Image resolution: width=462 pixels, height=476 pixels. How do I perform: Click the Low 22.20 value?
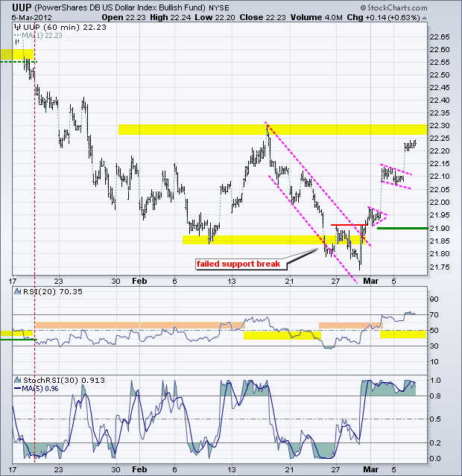(215, 18)
